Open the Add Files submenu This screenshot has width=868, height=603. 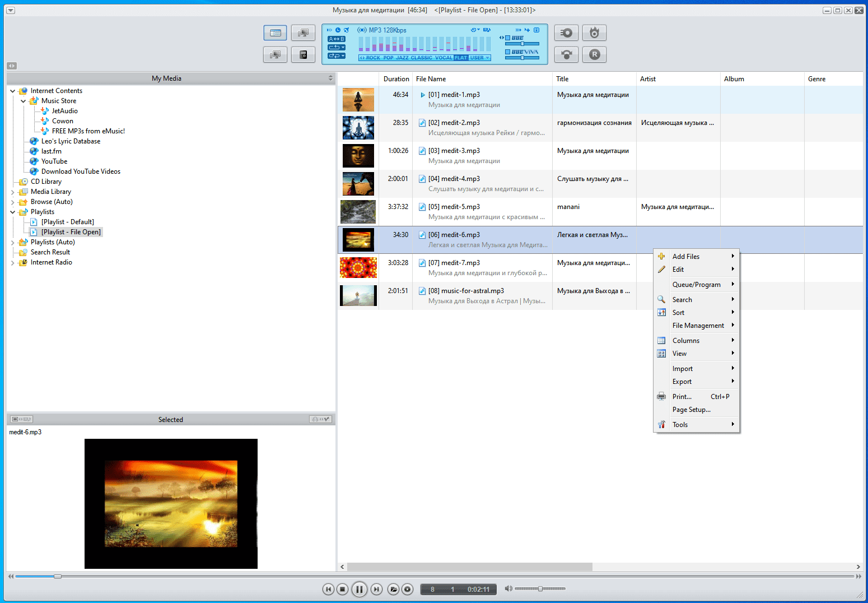(697, 257)
